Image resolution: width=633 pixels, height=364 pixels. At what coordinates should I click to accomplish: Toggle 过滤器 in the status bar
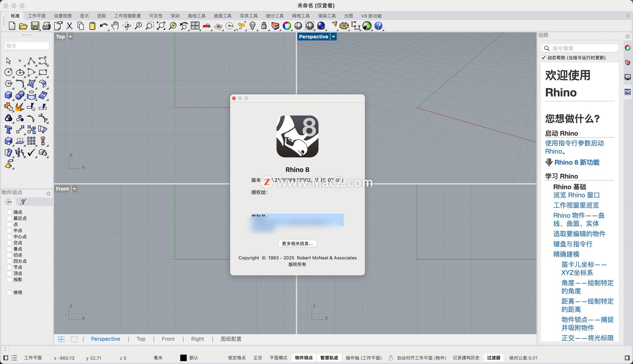494,358
